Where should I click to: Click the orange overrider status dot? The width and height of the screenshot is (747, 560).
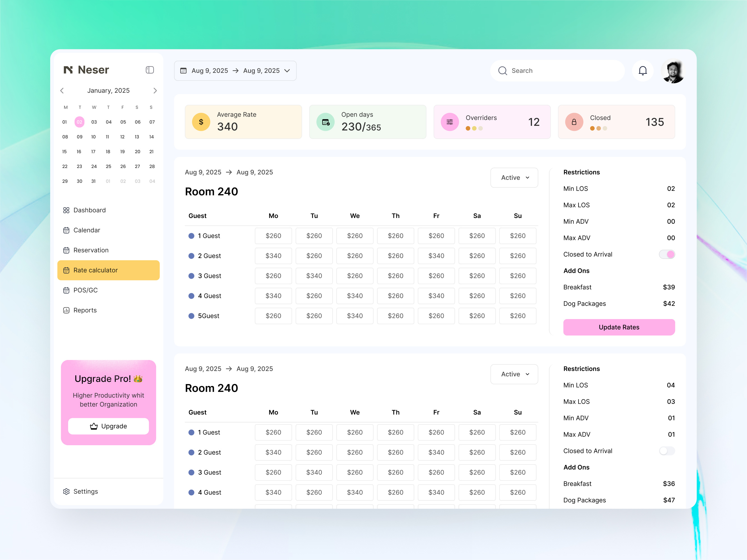click(x=468, y=128)
